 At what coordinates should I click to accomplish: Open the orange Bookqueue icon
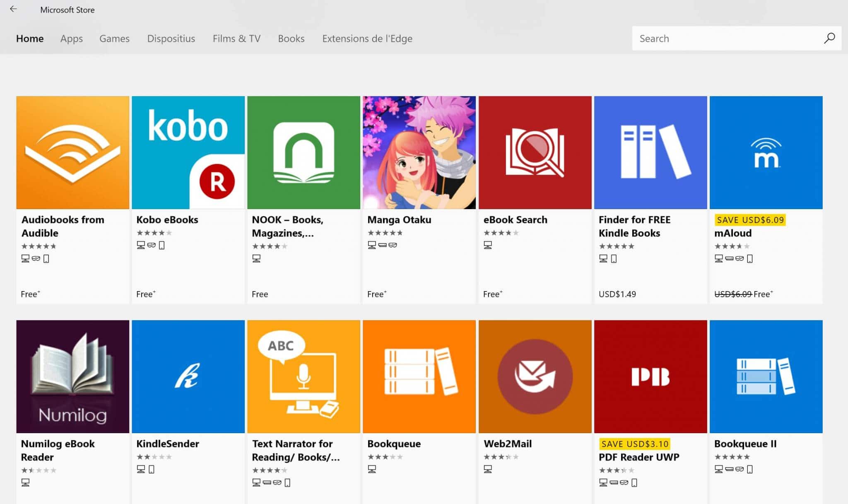[419, 376]
